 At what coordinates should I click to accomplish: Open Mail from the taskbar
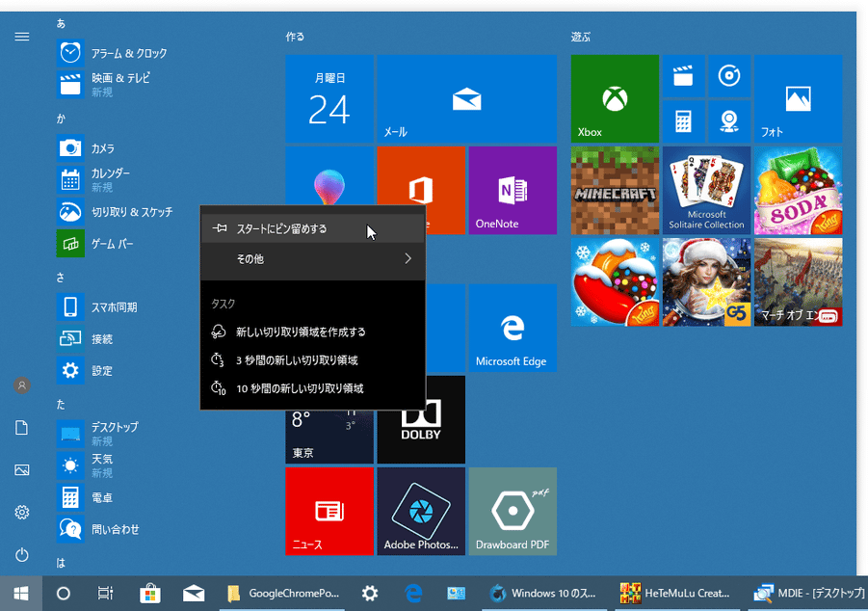[194, 594]
